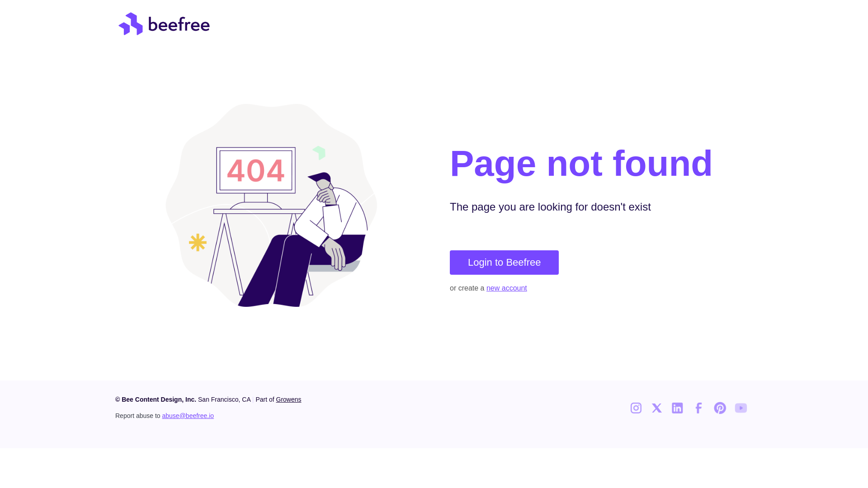Click the Bee Content Design, Inc. copyright text
Screen dimensions: 868x488
(156, 399)
